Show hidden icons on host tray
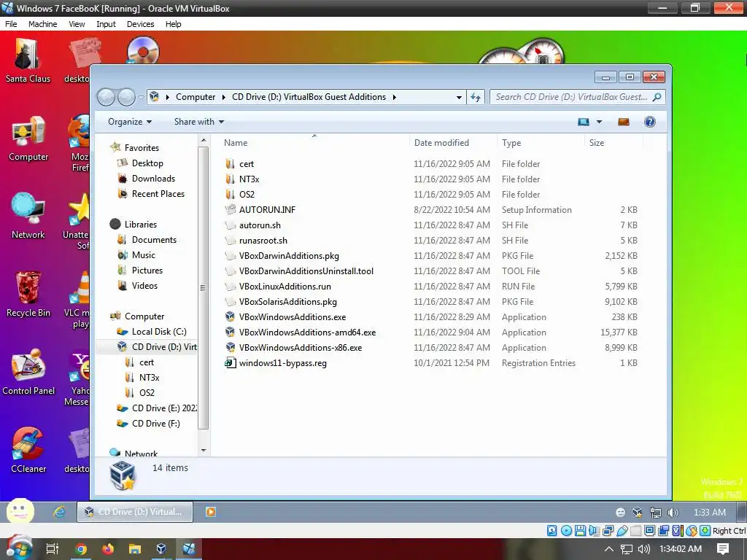The image size is (747, 560). pos(609,549)
